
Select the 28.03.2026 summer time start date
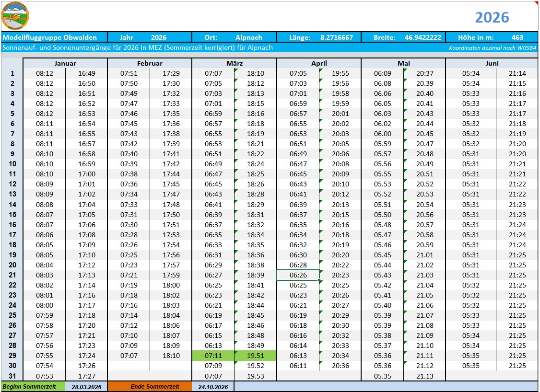(86, 387)
